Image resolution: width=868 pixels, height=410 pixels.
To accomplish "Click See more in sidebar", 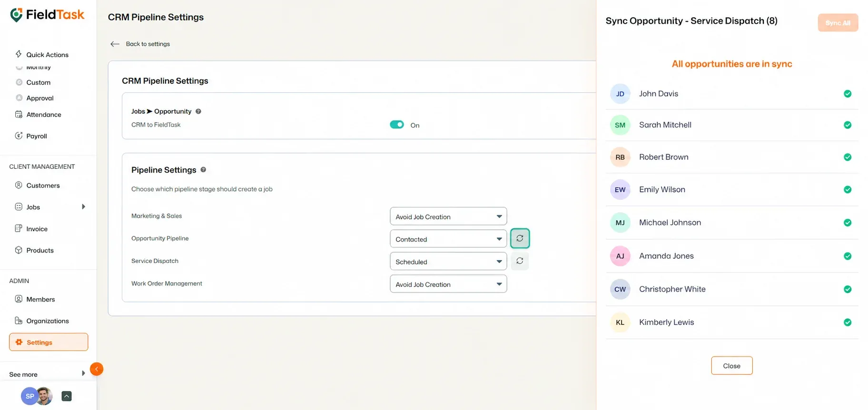I will [23, 374].
